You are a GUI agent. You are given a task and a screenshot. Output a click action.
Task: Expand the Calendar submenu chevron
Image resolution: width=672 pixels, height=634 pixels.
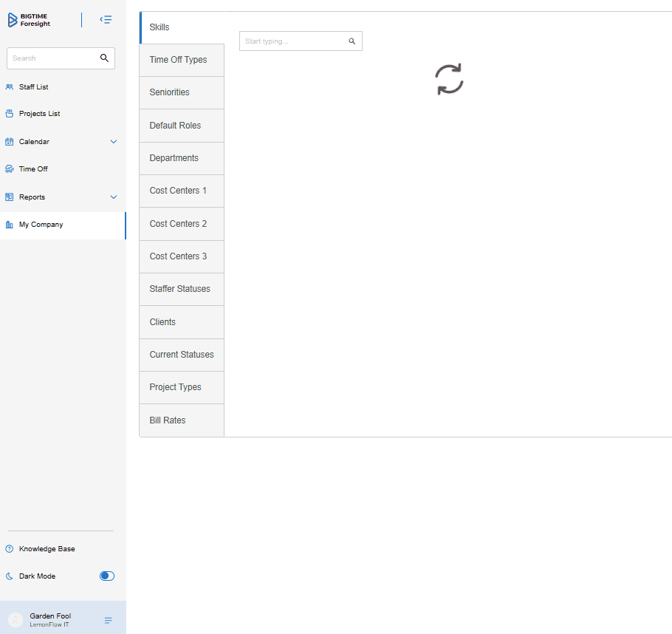click(x=114, y=142)
